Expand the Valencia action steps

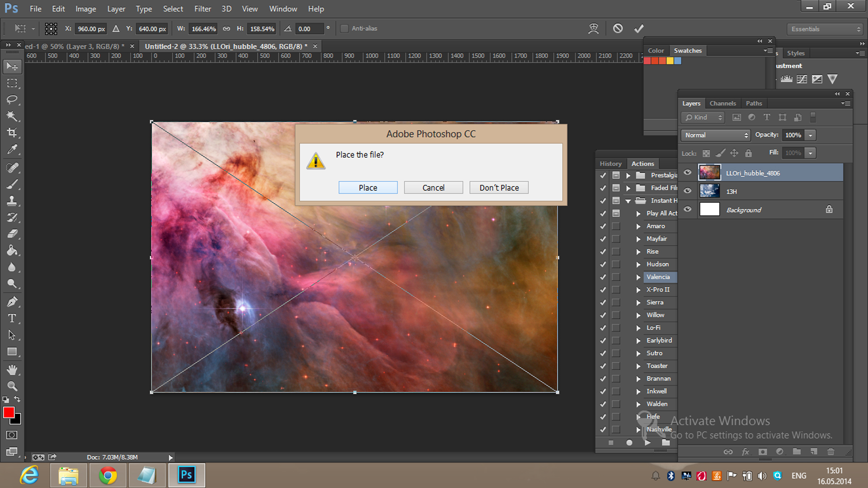638,277
